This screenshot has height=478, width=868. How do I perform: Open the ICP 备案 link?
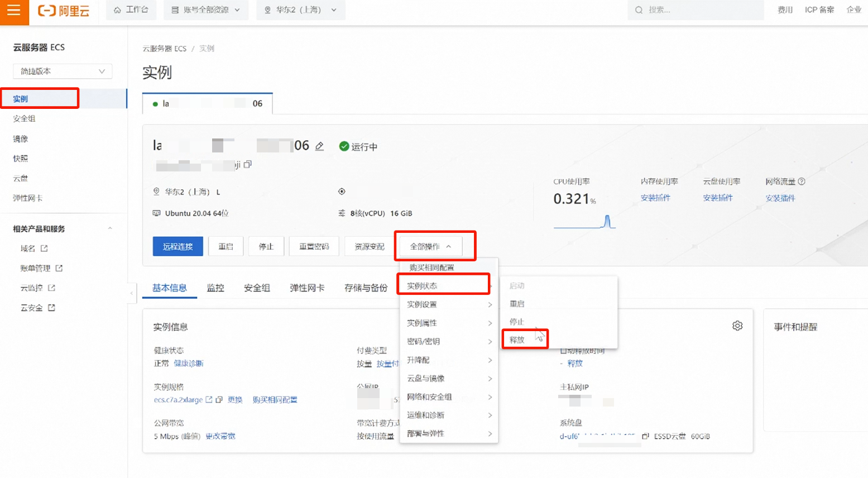819,10
